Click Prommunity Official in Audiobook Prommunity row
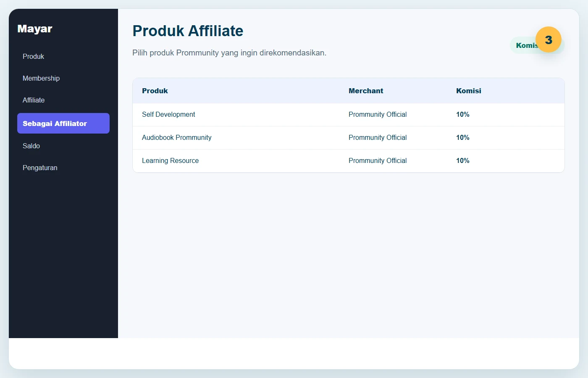Screen dimensions: 588x378 pos(378,137)
